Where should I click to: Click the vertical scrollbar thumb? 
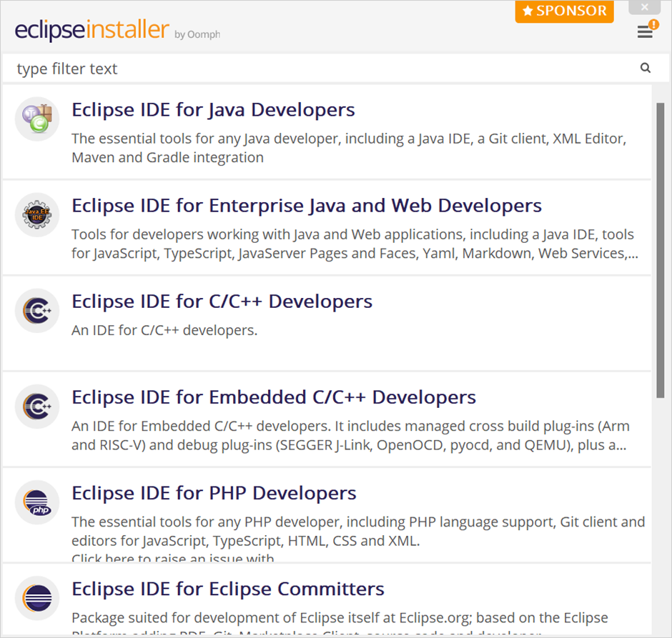click(x=661, y=251)
